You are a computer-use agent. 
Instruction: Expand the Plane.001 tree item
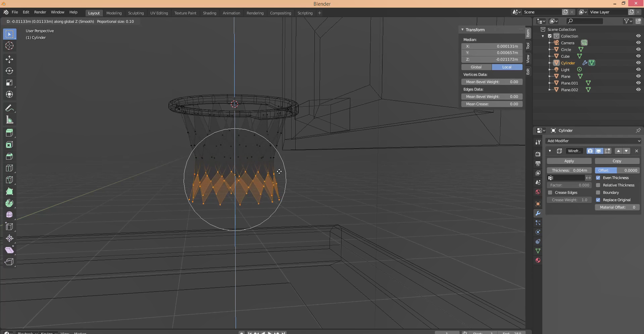click(x=549, y=83)
